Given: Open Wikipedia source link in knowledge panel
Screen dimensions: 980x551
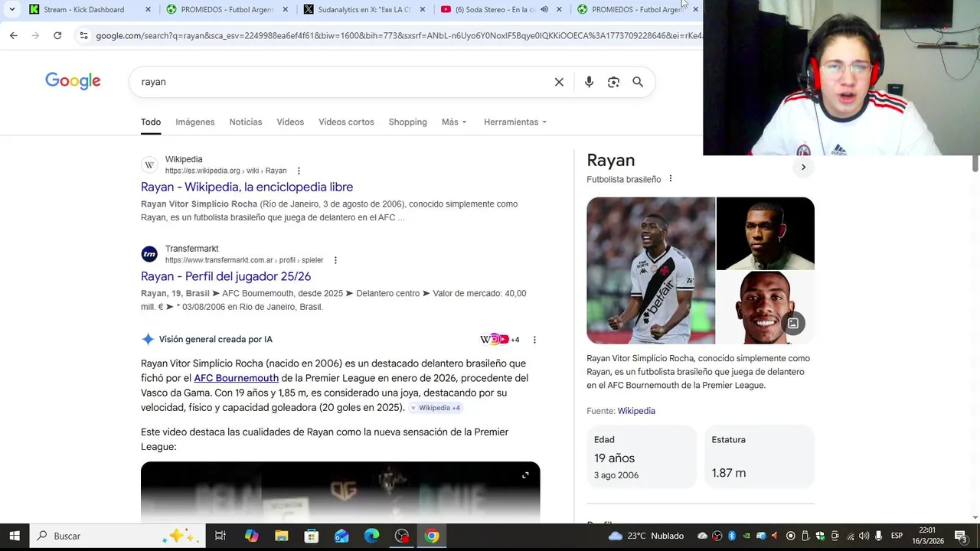Looking at the screenshot, I should [636, 411].
